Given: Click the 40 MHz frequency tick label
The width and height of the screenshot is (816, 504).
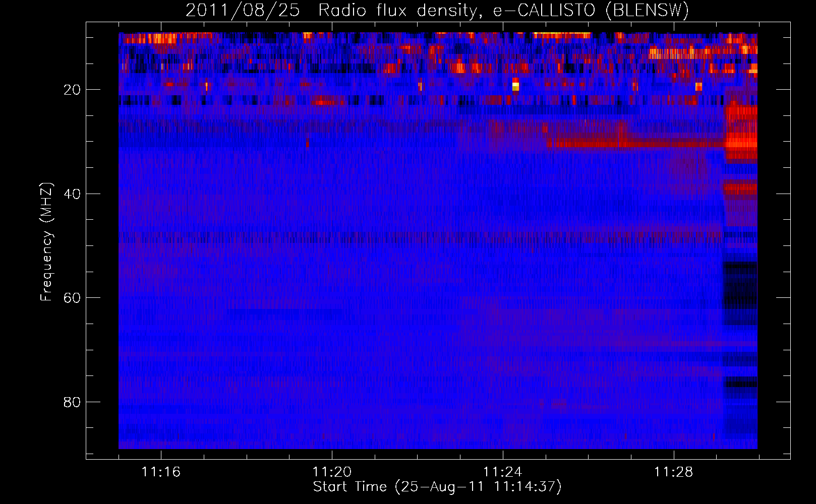Looking at the screenshot, I should point(73,194).
